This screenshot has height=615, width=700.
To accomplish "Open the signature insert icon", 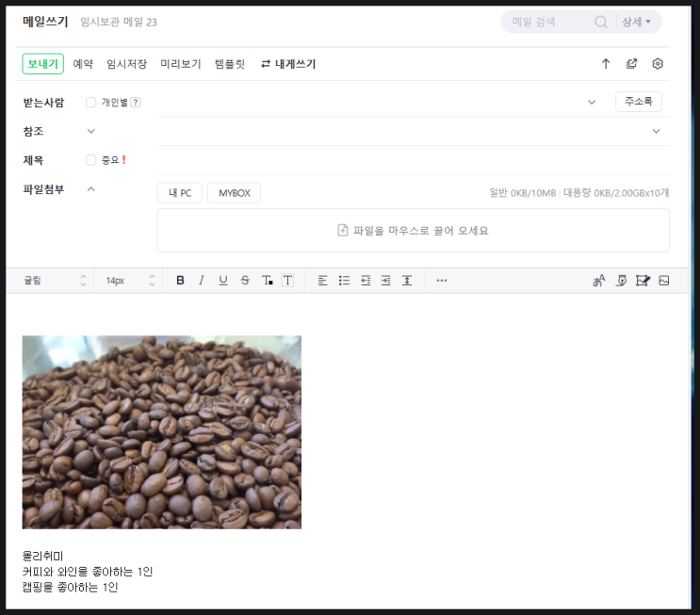I will click(x=621, y=281).
